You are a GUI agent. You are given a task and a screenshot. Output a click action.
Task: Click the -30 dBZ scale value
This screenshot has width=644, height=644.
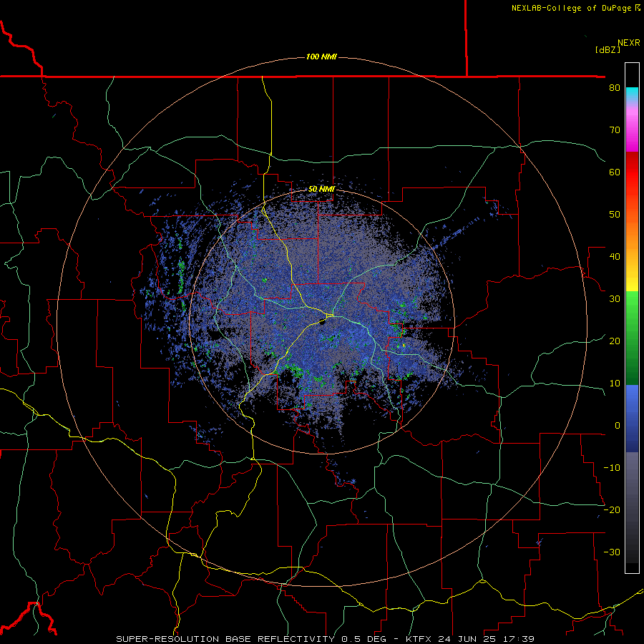[612, 552]
